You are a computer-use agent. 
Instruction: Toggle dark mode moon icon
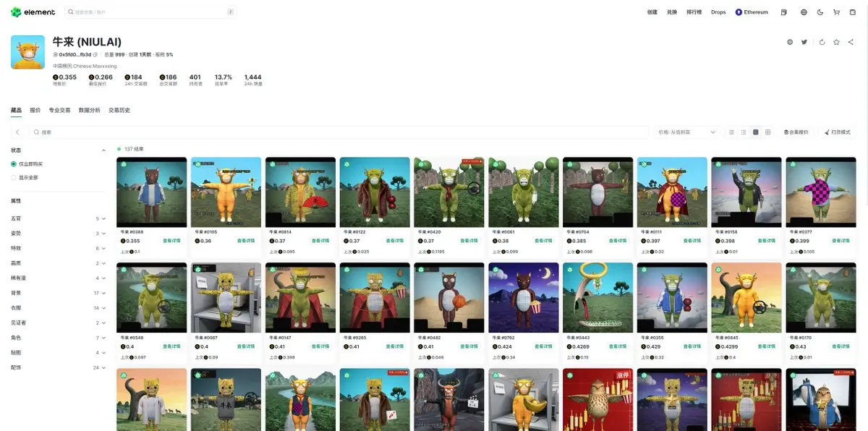pyautogui.click(x=820, y=12)
